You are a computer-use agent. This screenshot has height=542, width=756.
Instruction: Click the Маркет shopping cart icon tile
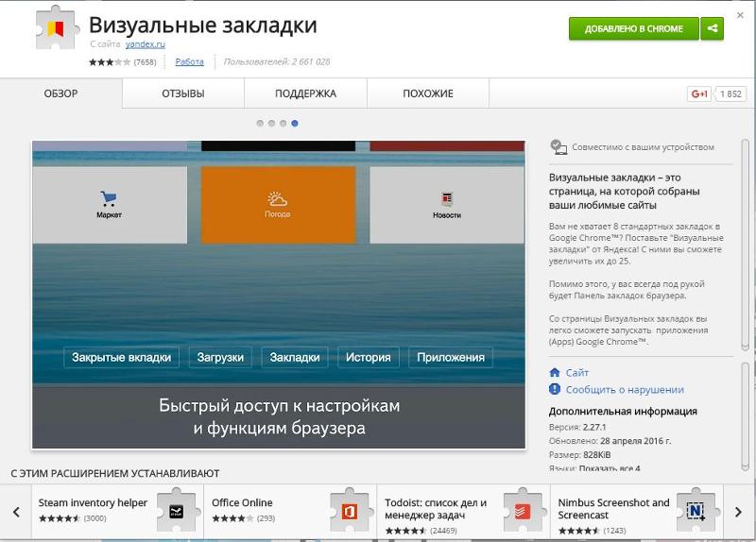[109, 205]
